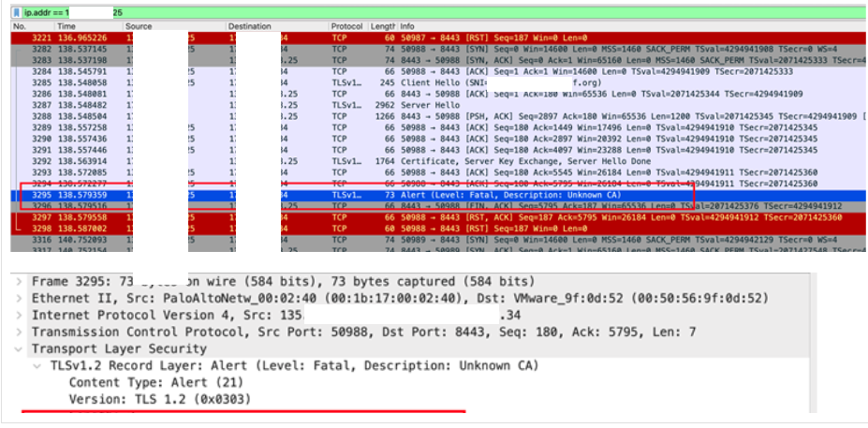868x428 pixels.
Task: Select packet 3290 with Ack=2897
Action: (438, 139)
